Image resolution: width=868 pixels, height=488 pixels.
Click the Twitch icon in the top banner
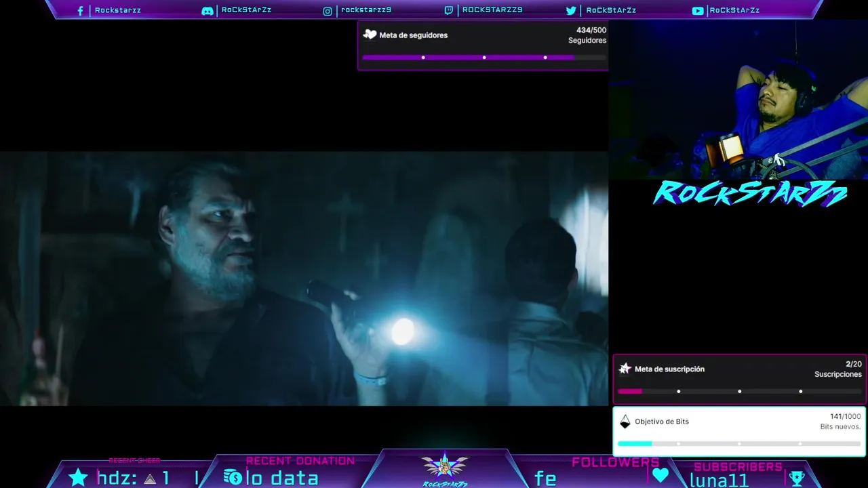(449, 10)
